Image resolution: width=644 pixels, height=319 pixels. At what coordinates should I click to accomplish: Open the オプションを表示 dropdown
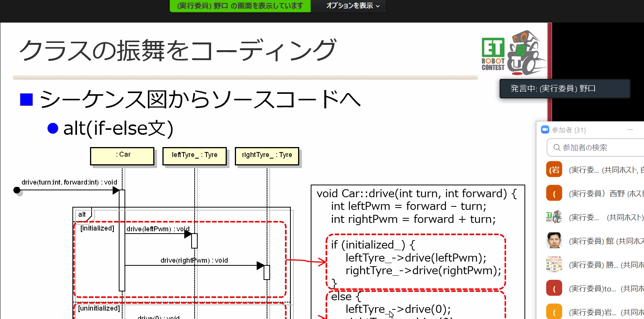[x=352, y=6]
